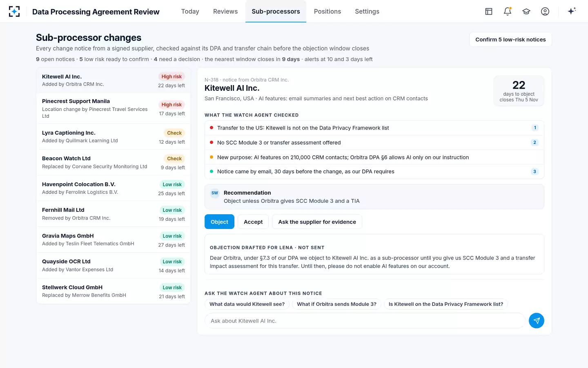
Task: Switch to the Reviews tab
Action: click(x=225, y=11)
